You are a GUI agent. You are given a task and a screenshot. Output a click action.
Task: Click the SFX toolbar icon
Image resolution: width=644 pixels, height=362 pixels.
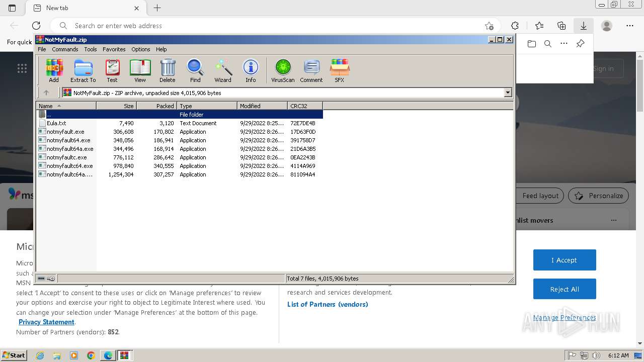[340, 70]
